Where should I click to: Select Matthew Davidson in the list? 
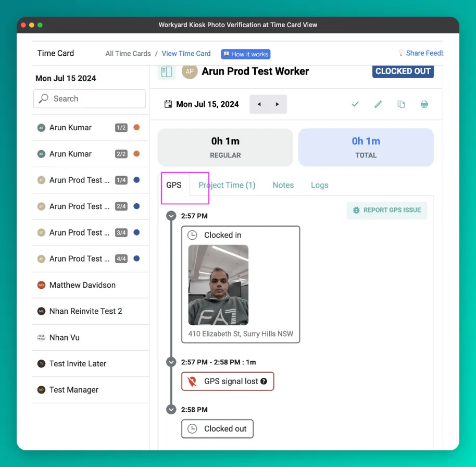click(91, 285)
